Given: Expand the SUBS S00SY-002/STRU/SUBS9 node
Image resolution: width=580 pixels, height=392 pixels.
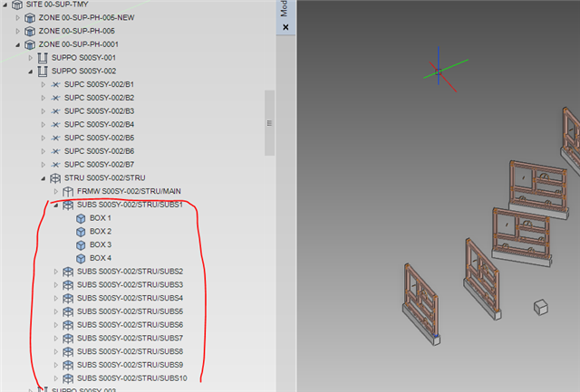Looking at the screenshot, I should 56,365.
